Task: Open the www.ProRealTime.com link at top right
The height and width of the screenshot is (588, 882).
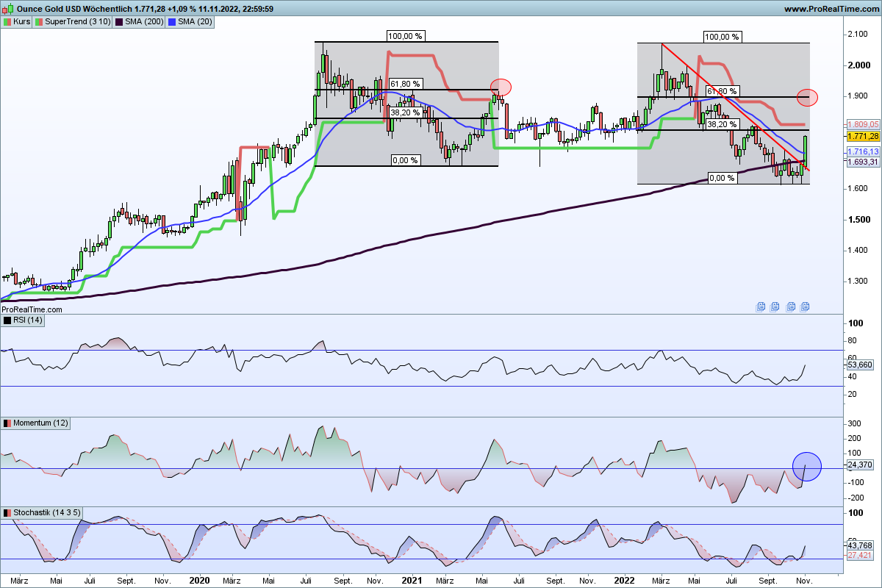Action: tap(831, 9)
